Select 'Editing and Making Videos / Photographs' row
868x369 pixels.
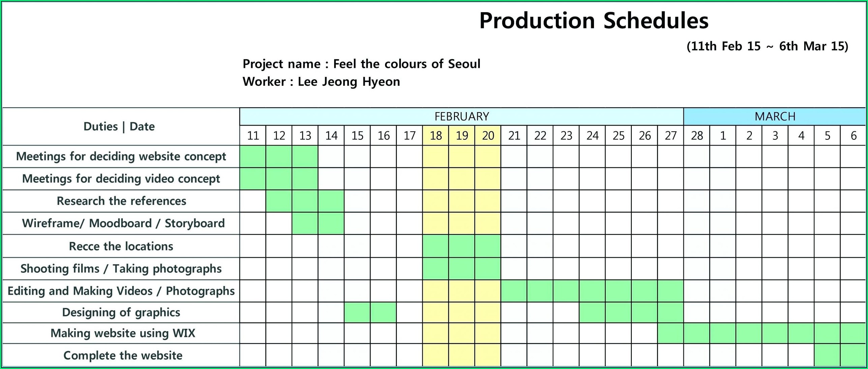(x=121, y=291)
